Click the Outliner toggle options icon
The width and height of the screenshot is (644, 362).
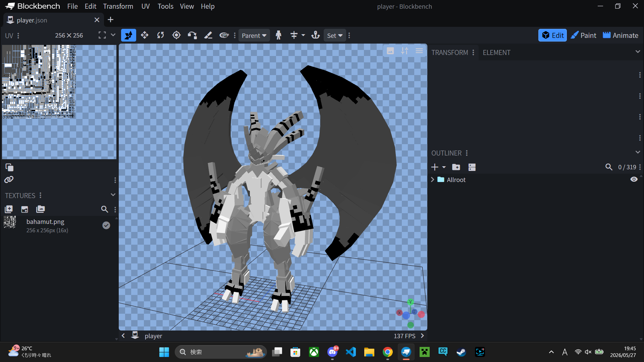click(472, 167)
